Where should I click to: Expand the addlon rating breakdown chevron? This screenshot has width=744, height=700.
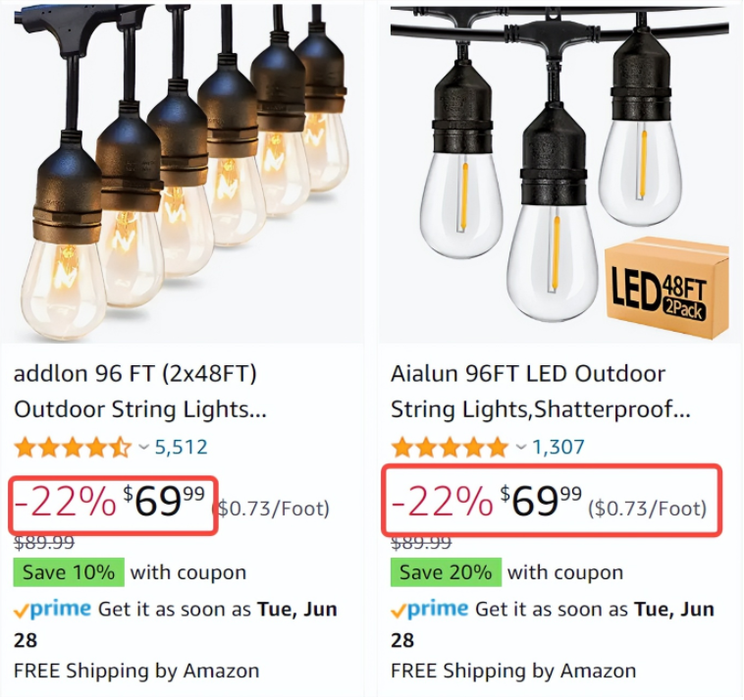pyautogui.click(x=143, y=448)
